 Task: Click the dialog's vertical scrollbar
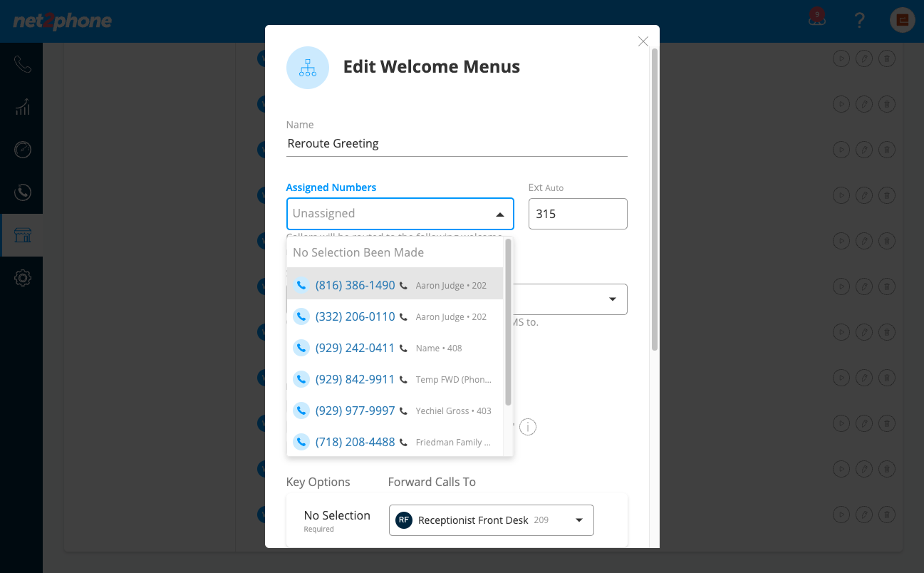[x=654, y=200]
